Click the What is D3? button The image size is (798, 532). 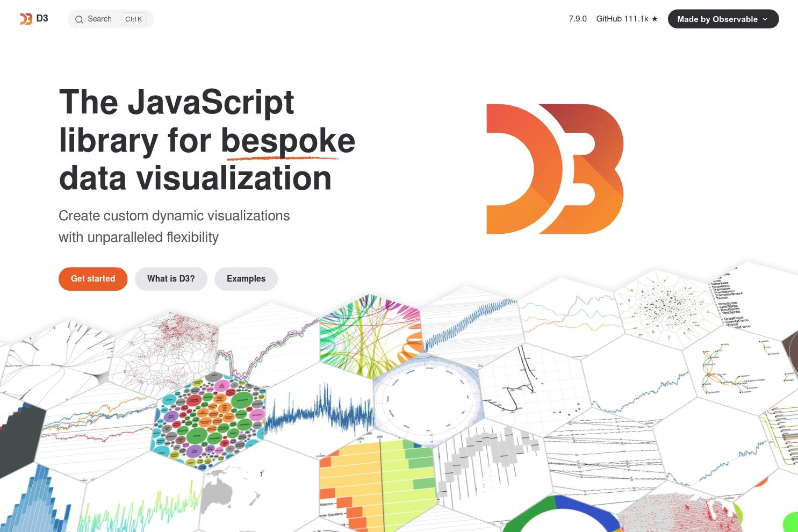click(171, 278)
